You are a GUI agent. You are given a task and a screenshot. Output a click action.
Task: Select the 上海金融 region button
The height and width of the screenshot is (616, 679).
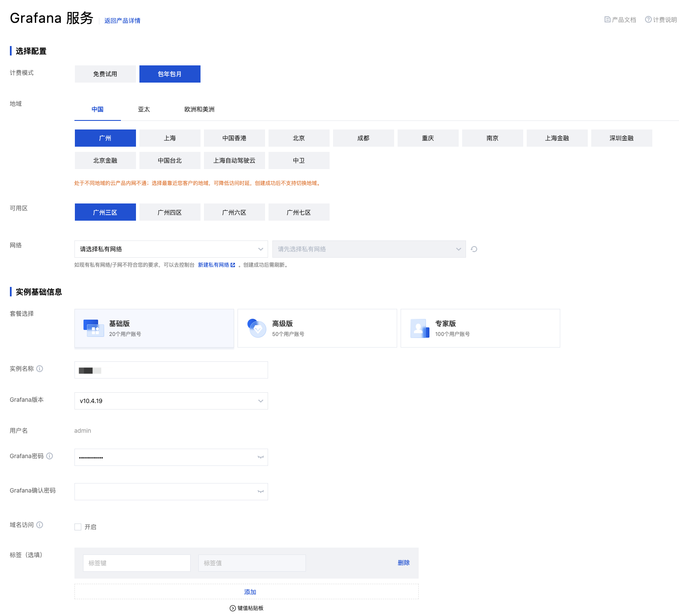point(557,138)
